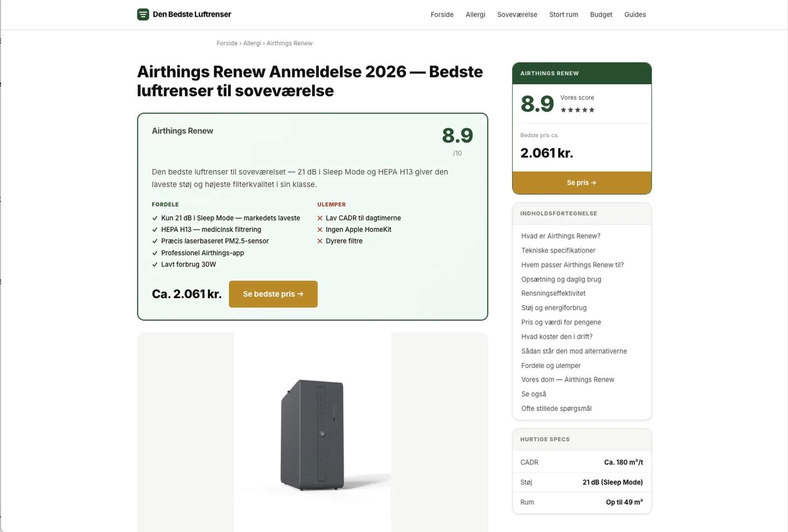Image resolution: width=788 pixels, height=532 pixels.
Task: Click the FORDELE heading
Action: (x=165, y=204)
